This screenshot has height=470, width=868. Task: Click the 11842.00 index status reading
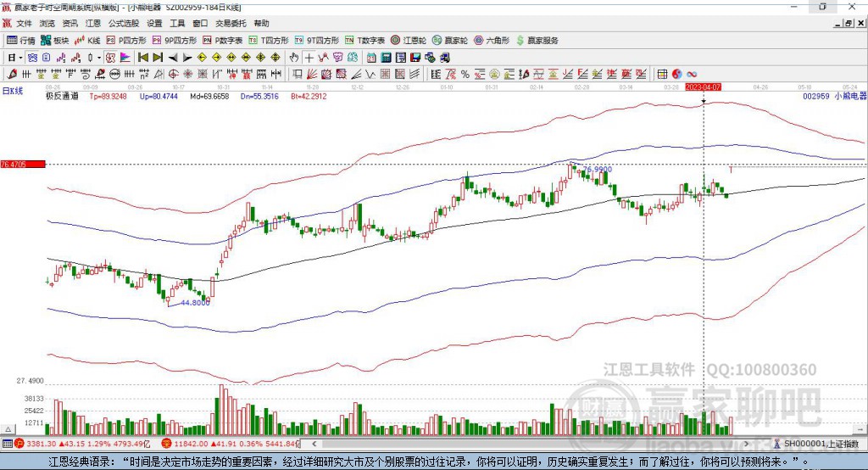(191, 444)
